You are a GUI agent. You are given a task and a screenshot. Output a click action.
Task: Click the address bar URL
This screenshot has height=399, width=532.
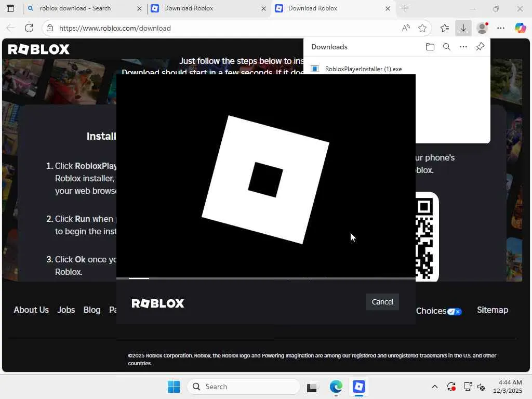pyautogui.click(x=115, y=28)
